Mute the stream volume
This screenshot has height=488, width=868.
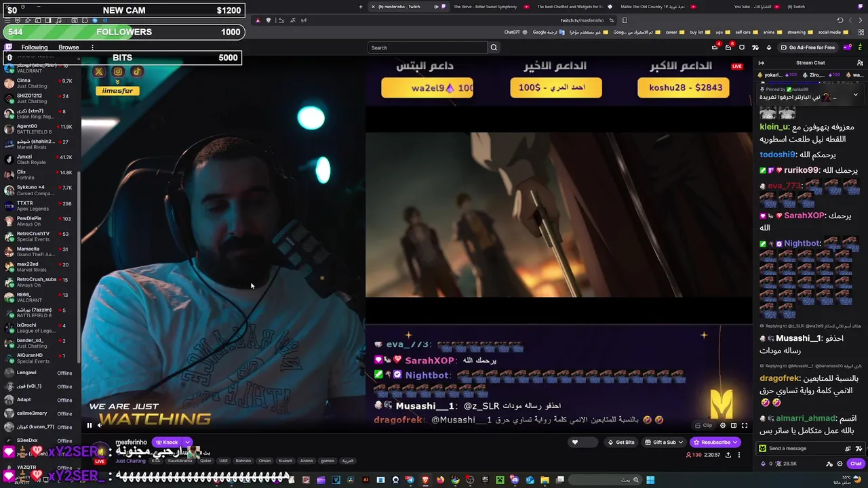[100, 426]
